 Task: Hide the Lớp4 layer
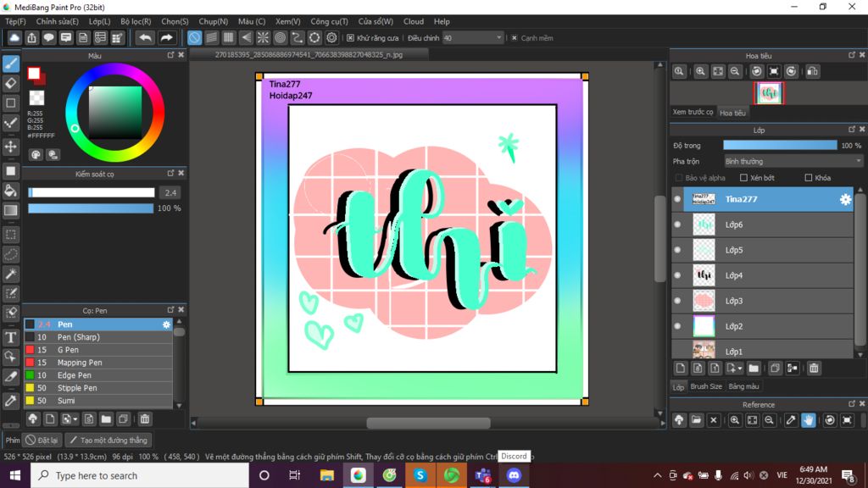(677, 275)
